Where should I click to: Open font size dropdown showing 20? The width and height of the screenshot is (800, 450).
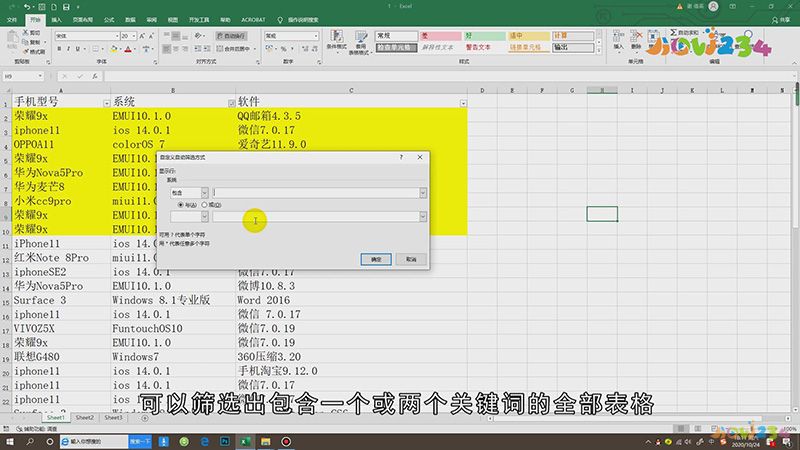(134, 36)
